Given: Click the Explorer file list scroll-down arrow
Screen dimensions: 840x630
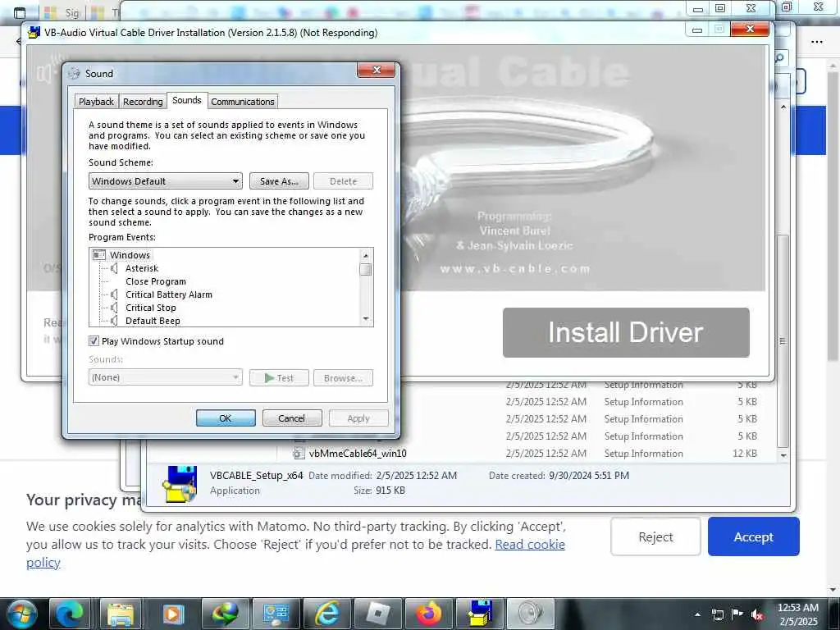Looking at the screenshot, I should click(783, 455).
